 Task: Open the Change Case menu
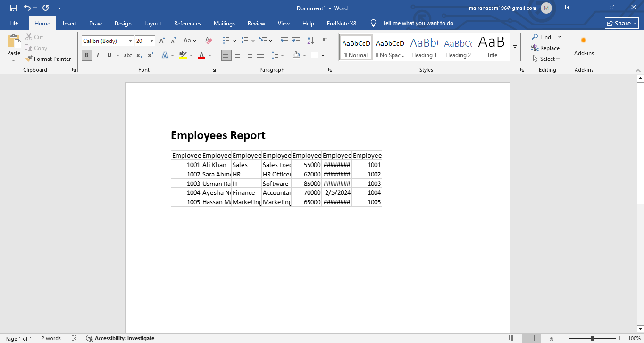pyautogui.click(x=190, y=41)
